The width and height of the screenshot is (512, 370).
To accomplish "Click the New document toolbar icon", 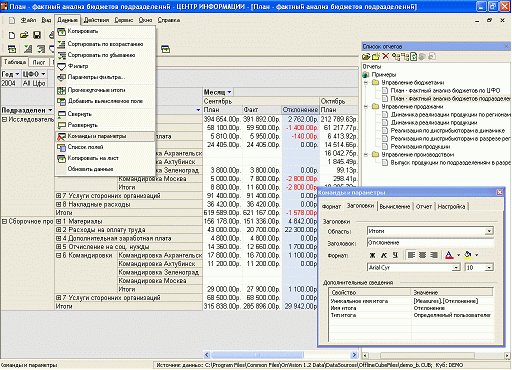I will (12, 35).
